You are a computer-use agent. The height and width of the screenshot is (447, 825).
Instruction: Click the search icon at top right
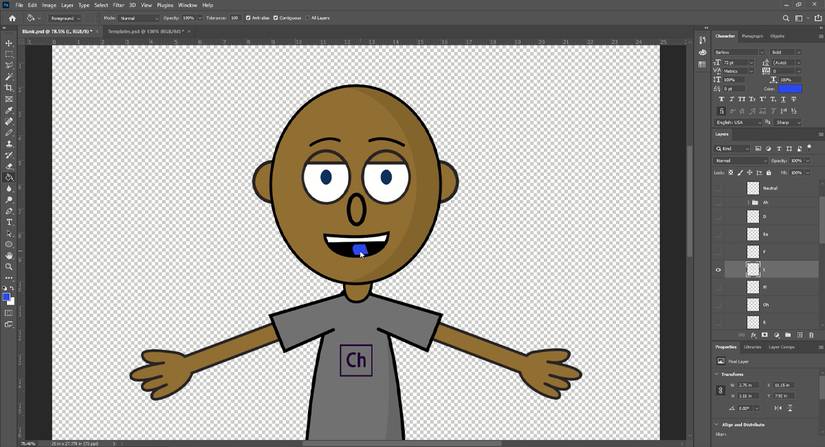pos(786,18)
